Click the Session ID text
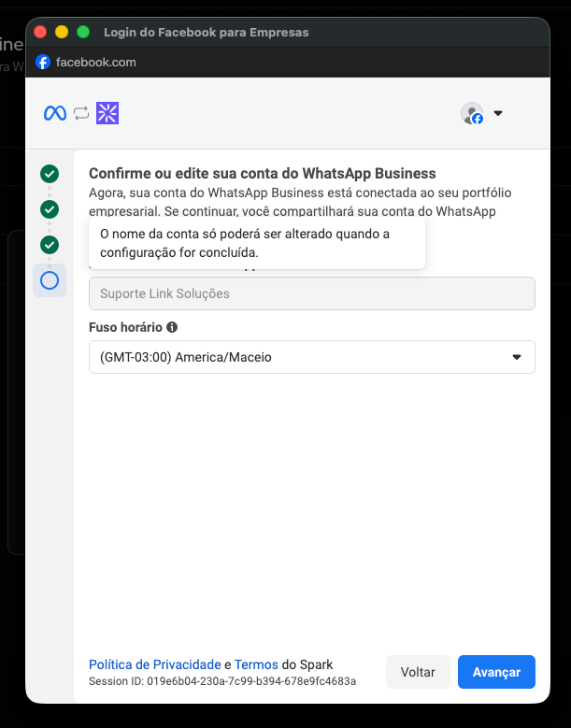The height and width of the screenshot is (728, 571). [x=222, y=681]
